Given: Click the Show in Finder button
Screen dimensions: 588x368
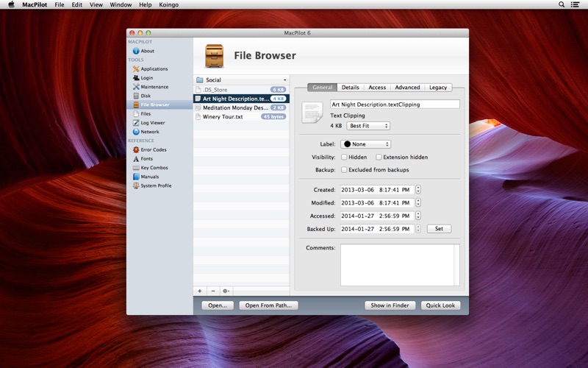Looking at the screenshot, I should (x=390, y=305).
